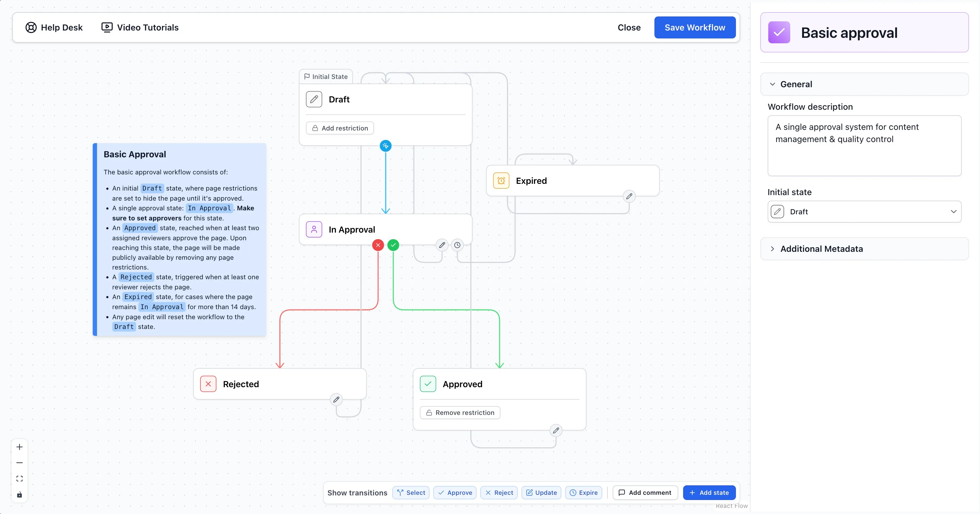Click the purple Basic approval checkmark icon
The height and width of the screenshot is (514, 980).
point(779,32)
